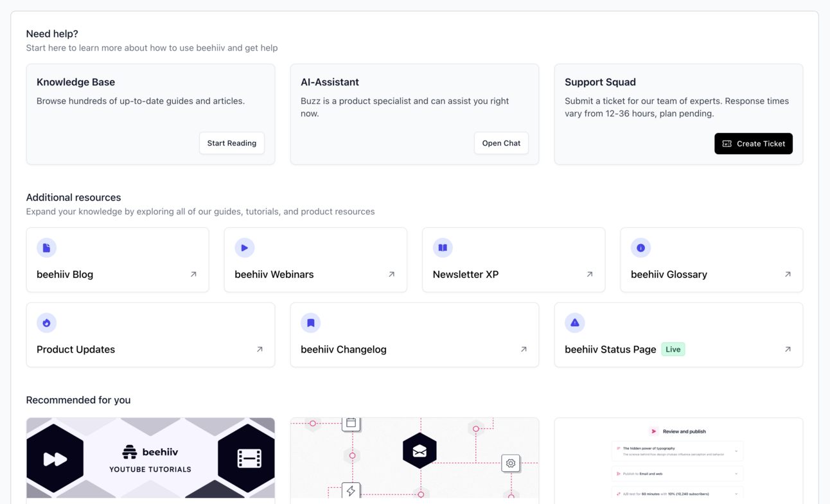Click the "AI-Assistant" card heading

pyautogui.click(x=330, y=82)
